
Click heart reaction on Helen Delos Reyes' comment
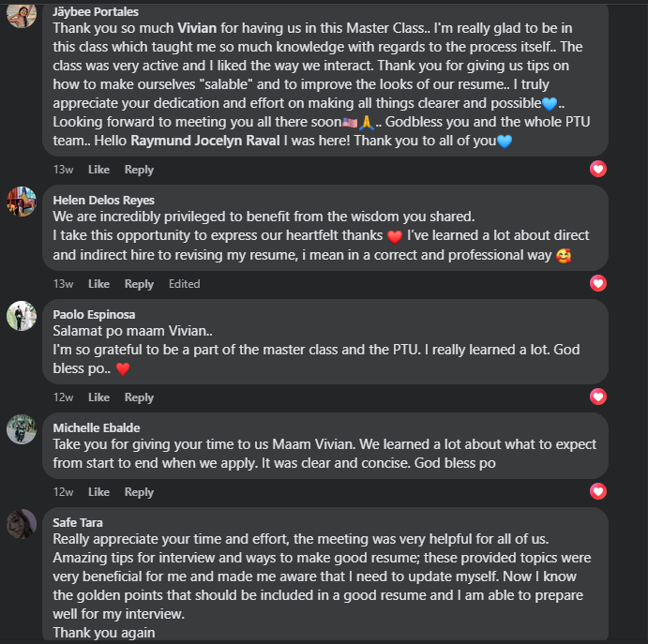coord(598,283)
